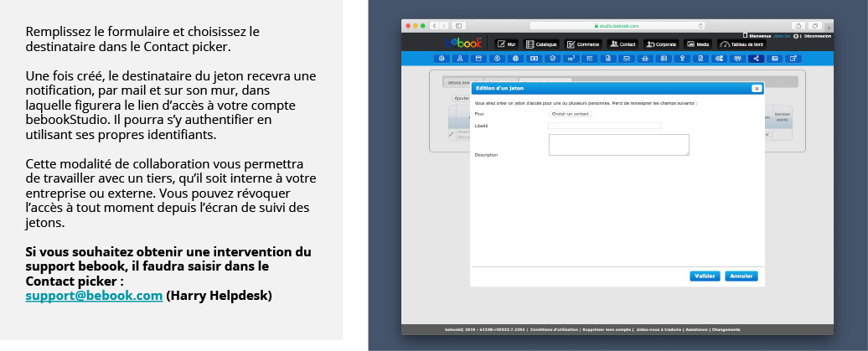Screen dimensions: 868x351
Task: Click the shield icon in blue toolbar
Action: (553, 59)
